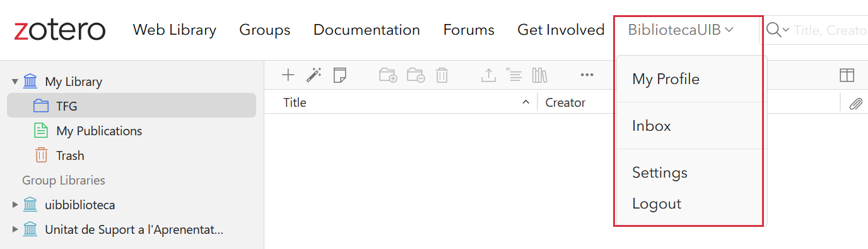
Task: Create bibliography books icon
Action: pyautogui.click(x=539, y=76)
